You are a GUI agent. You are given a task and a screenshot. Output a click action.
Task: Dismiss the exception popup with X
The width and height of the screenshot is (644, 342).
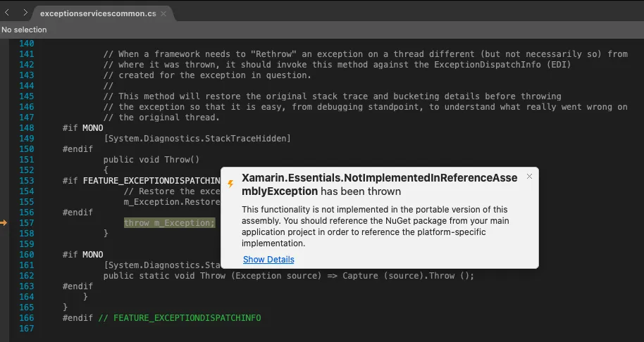529,177
